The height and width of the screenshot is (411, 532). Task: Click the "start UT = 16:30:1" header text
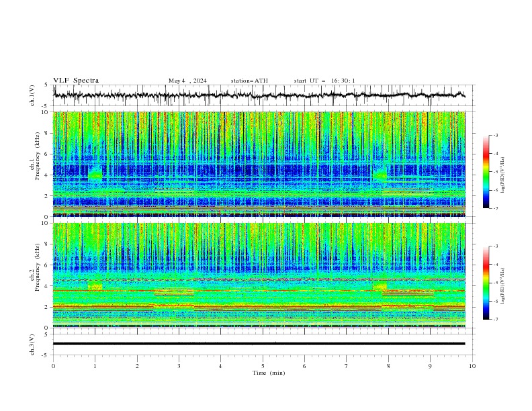(x=324, y=81)
